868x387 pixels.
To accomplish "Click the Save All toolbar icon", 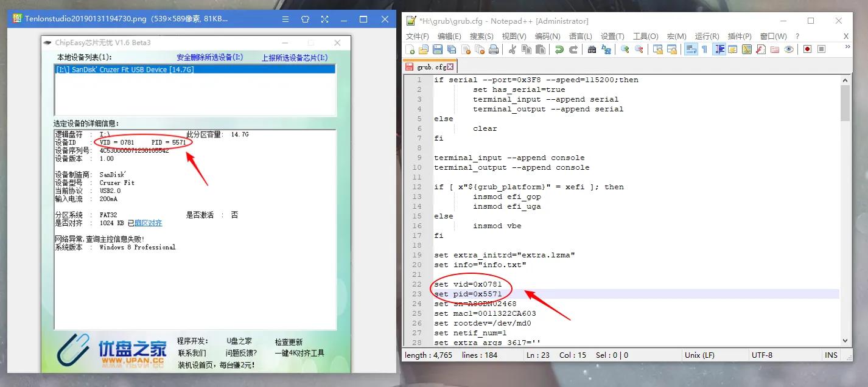I will pyautogui.click(x=452, y=49).
